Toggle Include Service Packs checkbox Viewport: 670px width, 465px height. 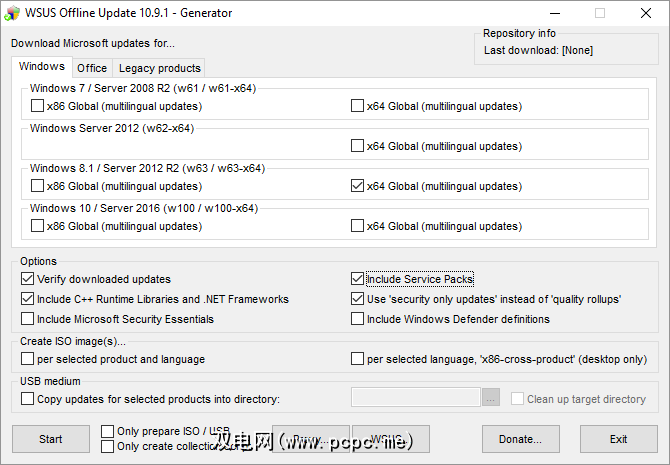358,279
